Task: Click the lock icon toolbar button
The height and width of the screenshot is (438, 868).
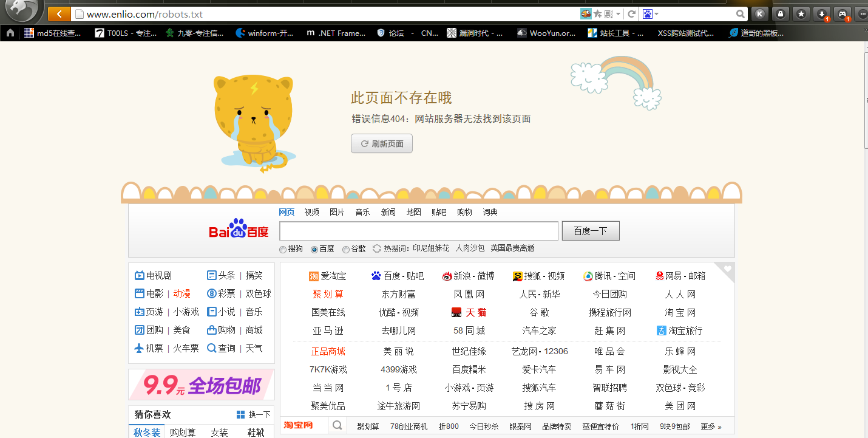Action: point(781,14)
